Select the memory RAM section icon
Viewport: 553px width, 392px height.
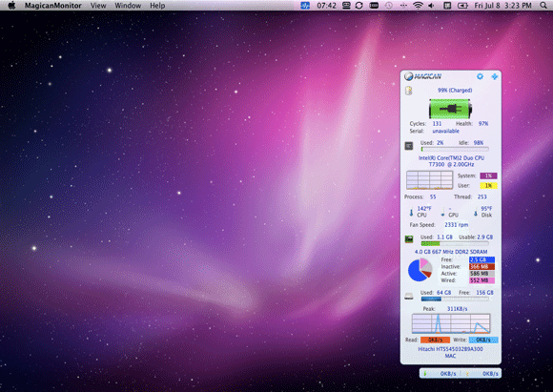409,239
